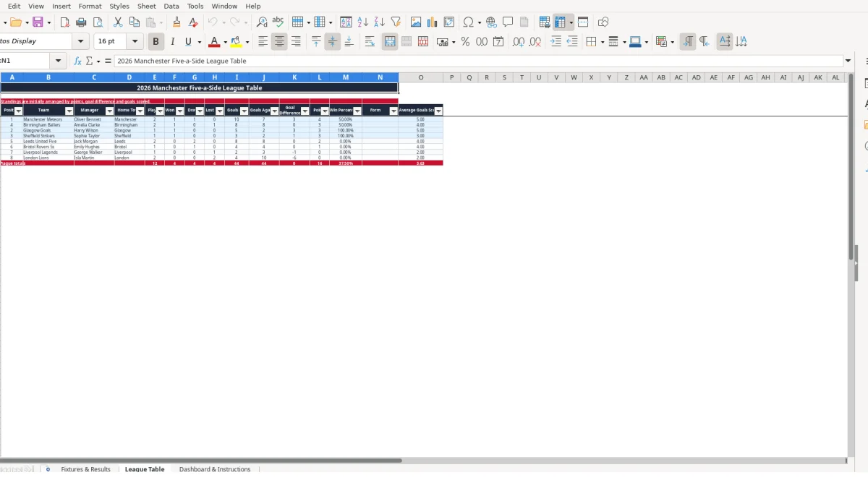Insert Hyperlink globe icon
868x488 pixels.
point(491,22)
